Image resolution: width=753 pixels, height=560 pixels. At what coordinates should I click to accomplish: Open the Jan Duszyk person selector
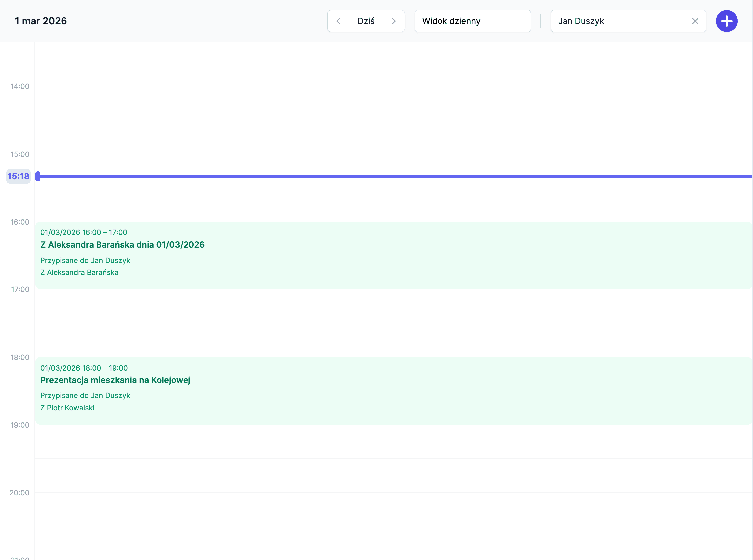[x=617, y=21]
